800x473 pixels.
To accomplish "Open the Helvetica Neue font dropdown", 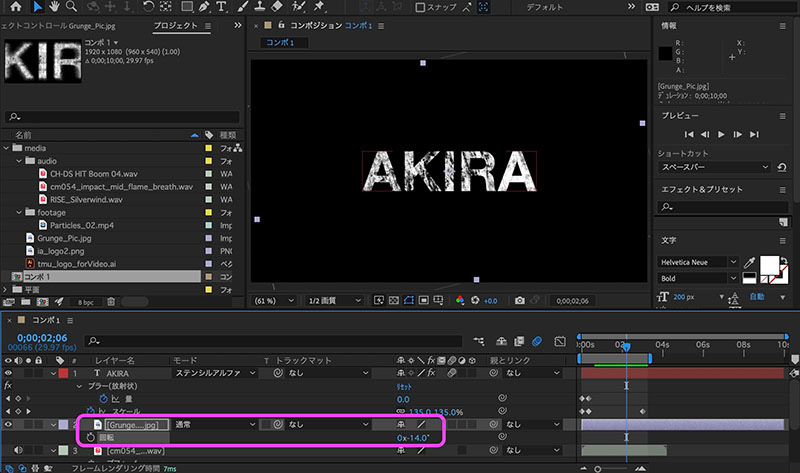I will 698,262.
